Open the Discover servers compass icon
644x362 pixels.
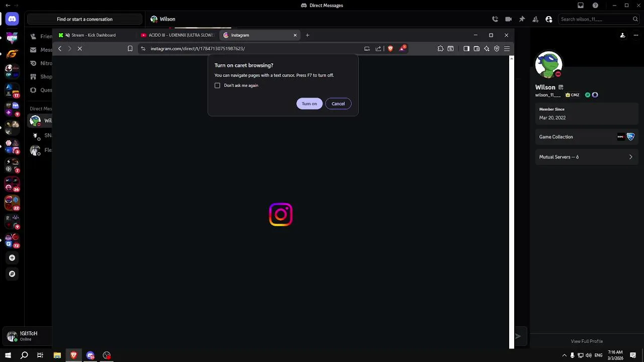[x=12, y=274]
